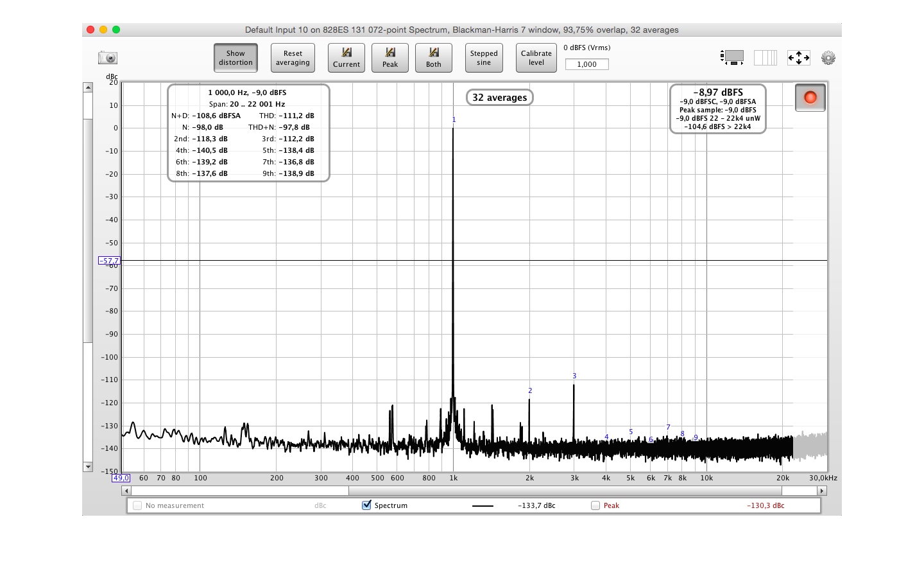Click the vertical scrollbar up arrow
The height and width of the screenshot is (578, 924).
[x=88, y=87]
